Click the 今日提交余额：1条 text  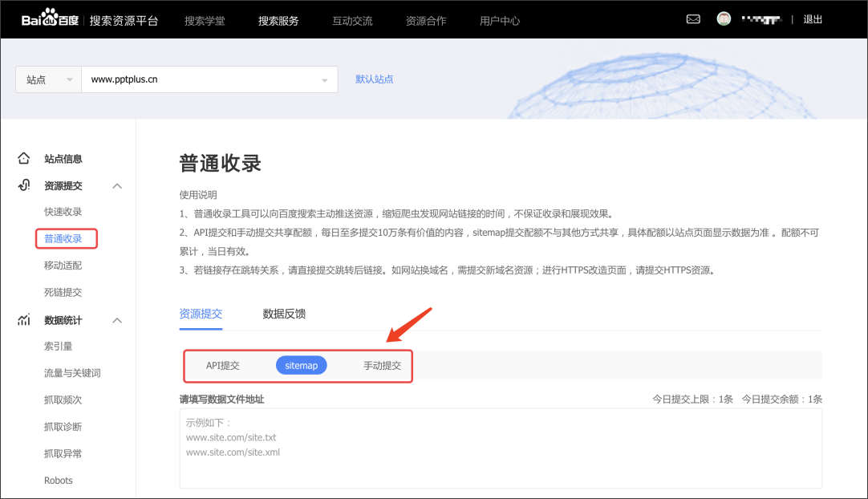coord(781,400)
